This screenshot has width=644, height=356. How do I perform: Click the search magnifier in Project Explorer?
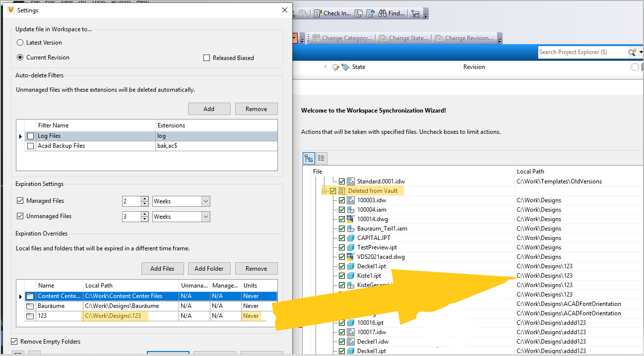[x=631, y=52]
